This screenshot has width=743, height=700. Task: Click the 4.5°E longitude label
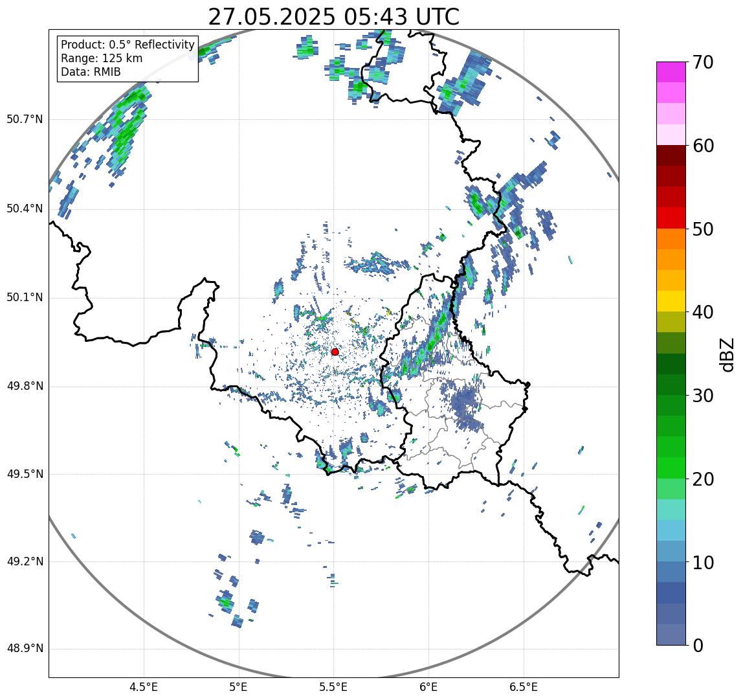[144, 687]
